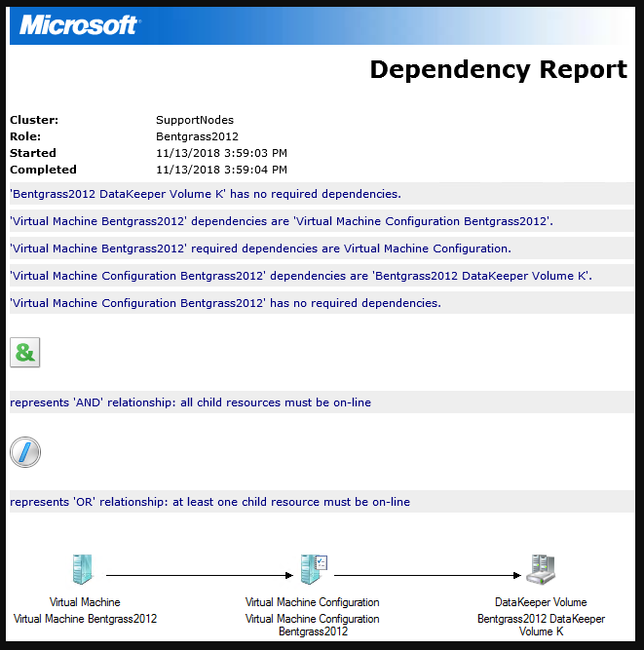Click the 'DataKeeper Volume' type caption in diagram
644x650 pixels.
541,602
